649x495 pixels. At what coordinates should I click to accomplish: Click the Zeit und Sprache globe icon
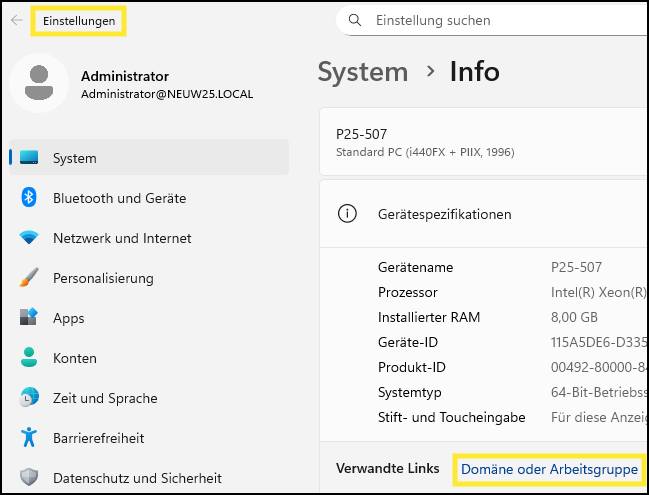[x=29, y=397]
